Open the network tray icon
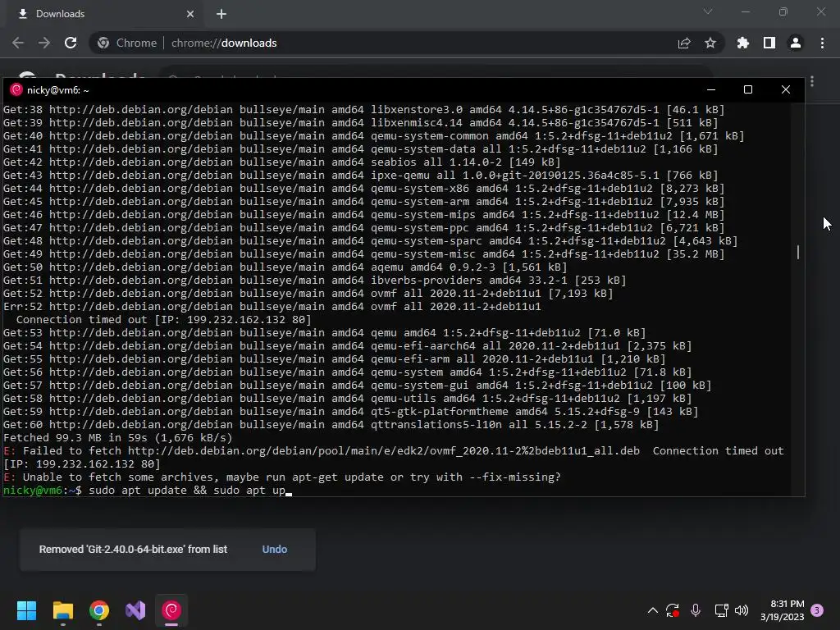 [721, 610]
